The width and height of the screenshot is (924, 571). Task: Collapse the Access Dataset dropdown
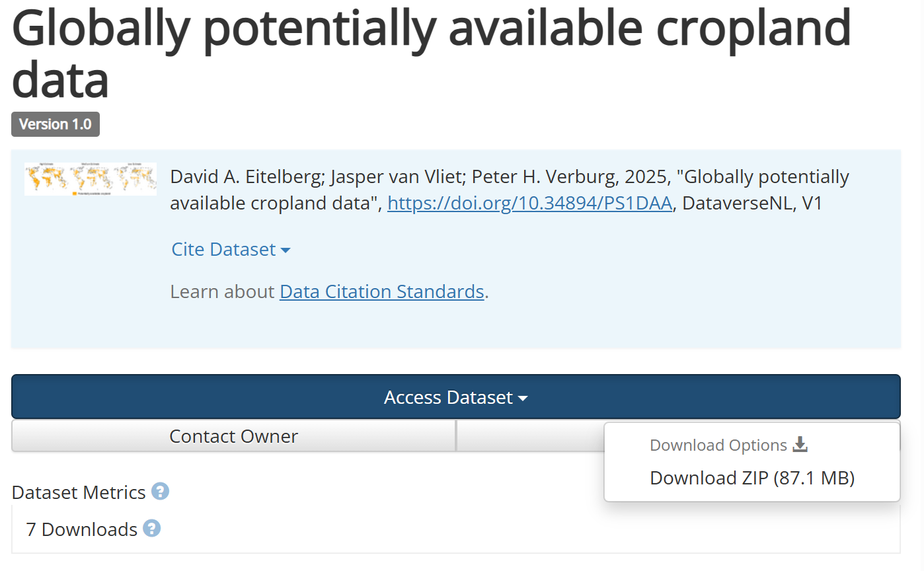[x=455, y=397]
